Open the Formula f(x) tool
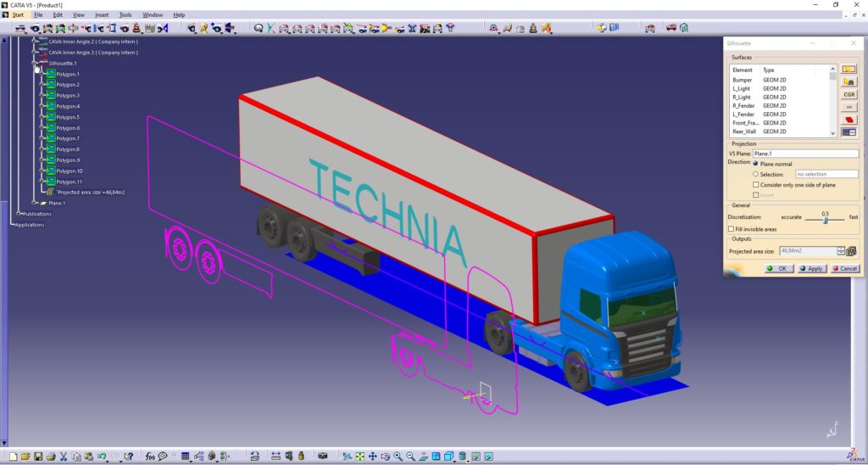The width and height of the screenshot is (868, 465). [x=149, y=457]
